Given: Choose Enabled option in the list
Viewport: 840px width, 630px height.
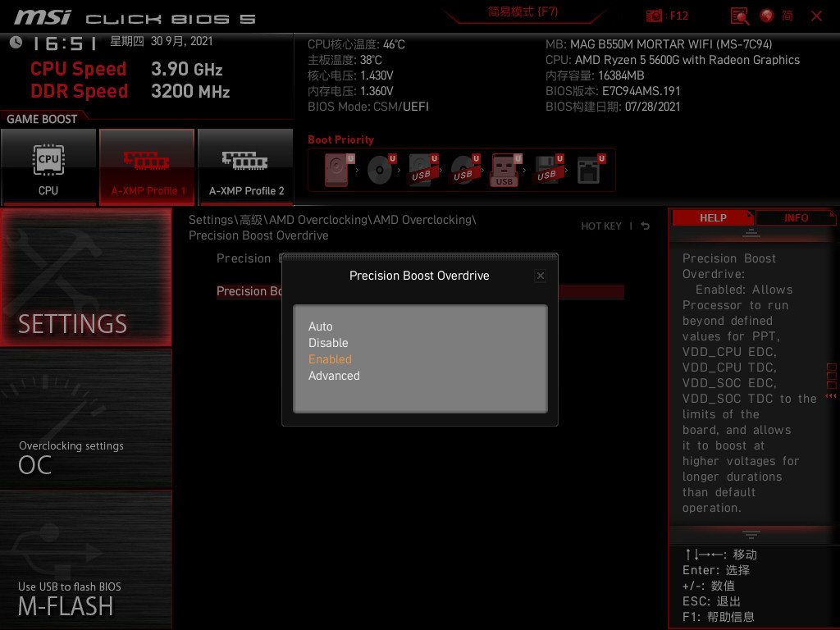Looking at the screenshot, I should click(x=330, y=359).
